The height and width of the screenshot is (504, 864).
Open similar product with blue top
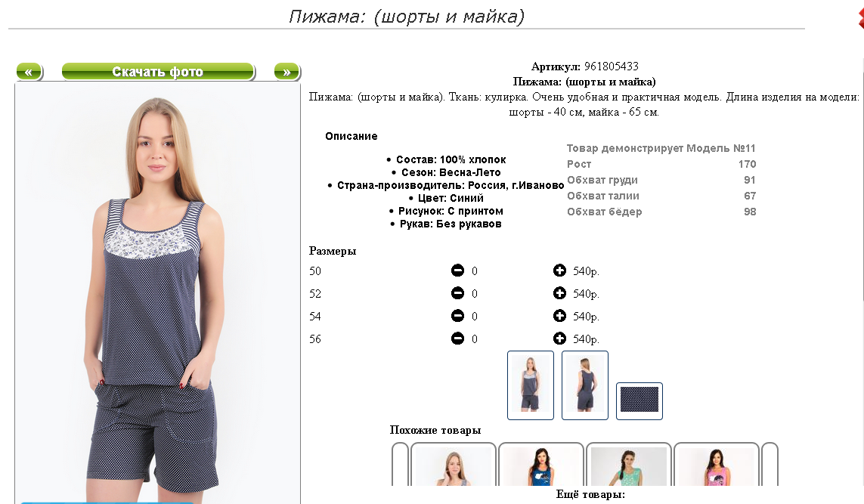pyautogui.click(x=541, y=464)
